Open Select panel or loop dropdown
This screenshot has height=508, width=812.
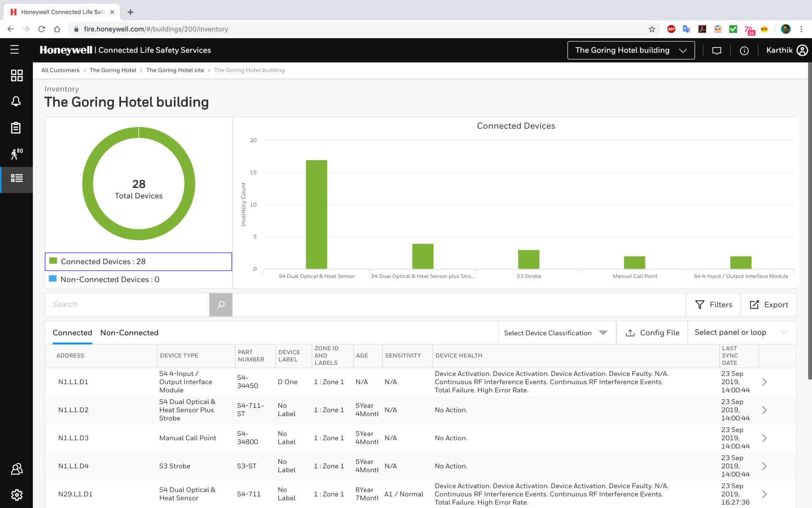[x=741, y=333]
